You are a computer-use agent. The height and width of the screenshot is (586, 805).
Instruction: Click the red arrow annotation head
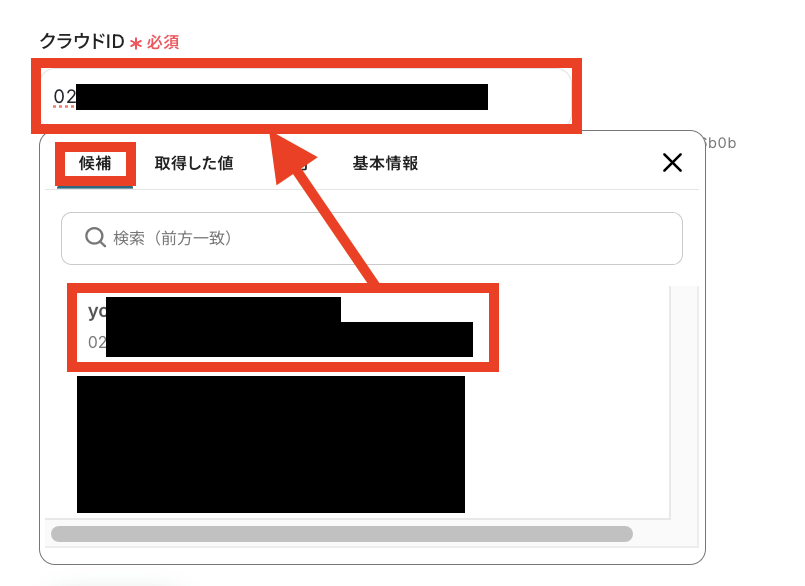tap(290, 157)
